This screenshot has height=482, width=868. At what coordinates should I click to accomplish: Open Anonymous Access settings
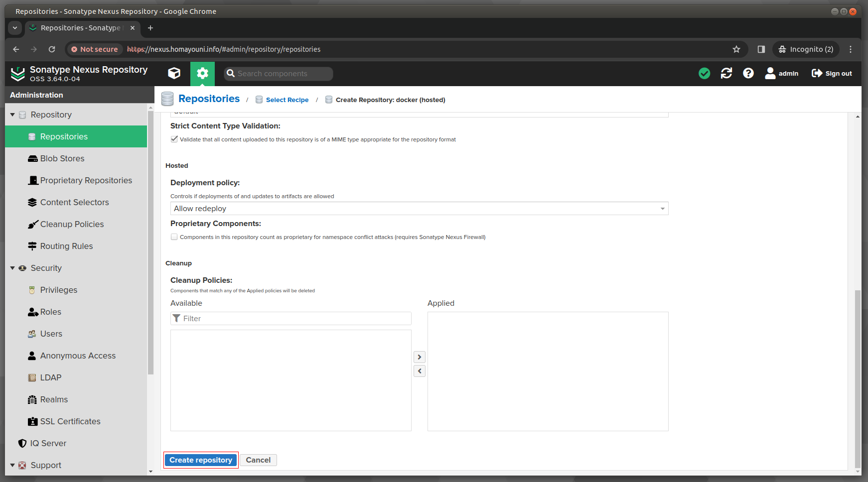pyautogui.click(x=76, y=356)
